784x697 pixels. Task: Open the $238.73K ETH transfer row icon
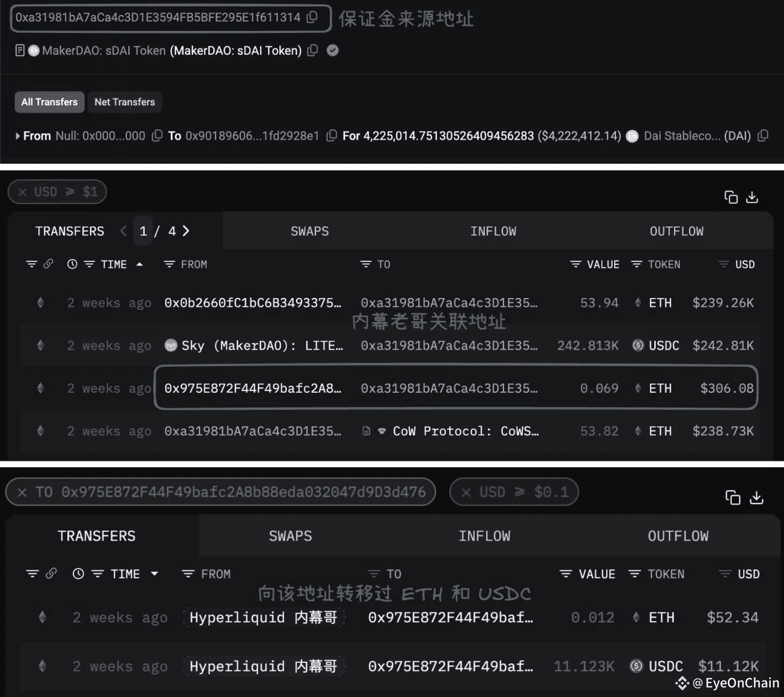click(40, 431)
